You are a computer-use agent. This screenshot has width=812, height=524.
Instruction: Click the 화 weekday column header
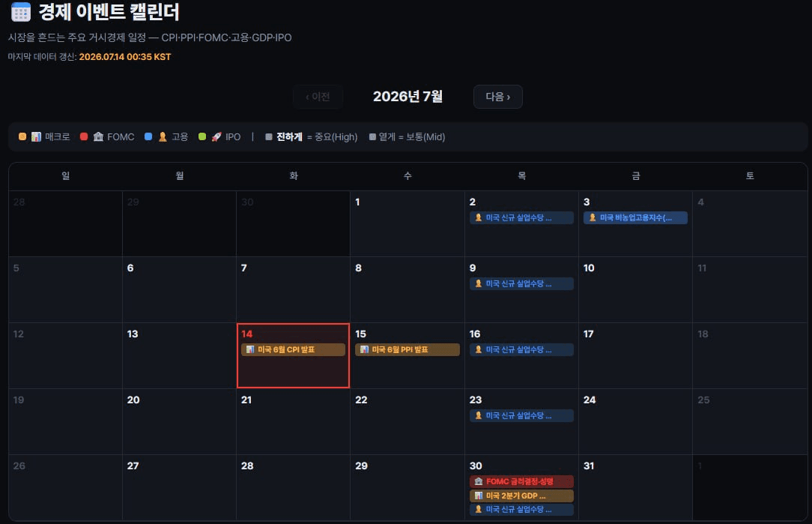294,176
